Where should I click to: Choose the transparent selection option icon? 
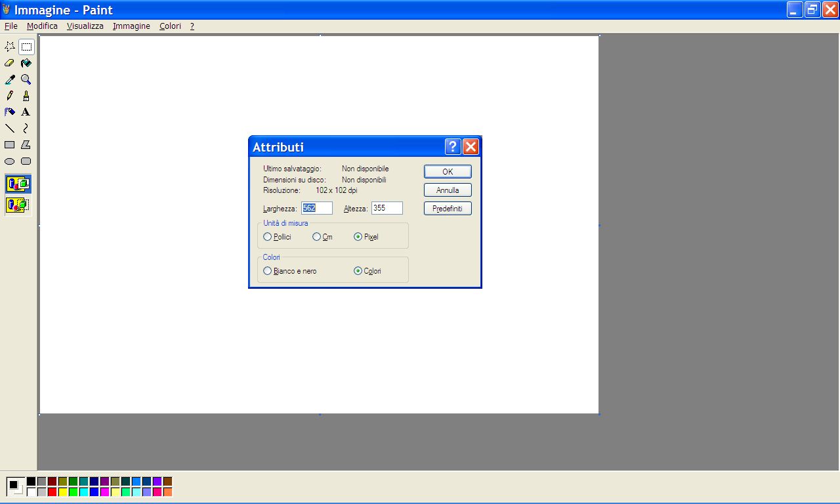tap(18, 205)
